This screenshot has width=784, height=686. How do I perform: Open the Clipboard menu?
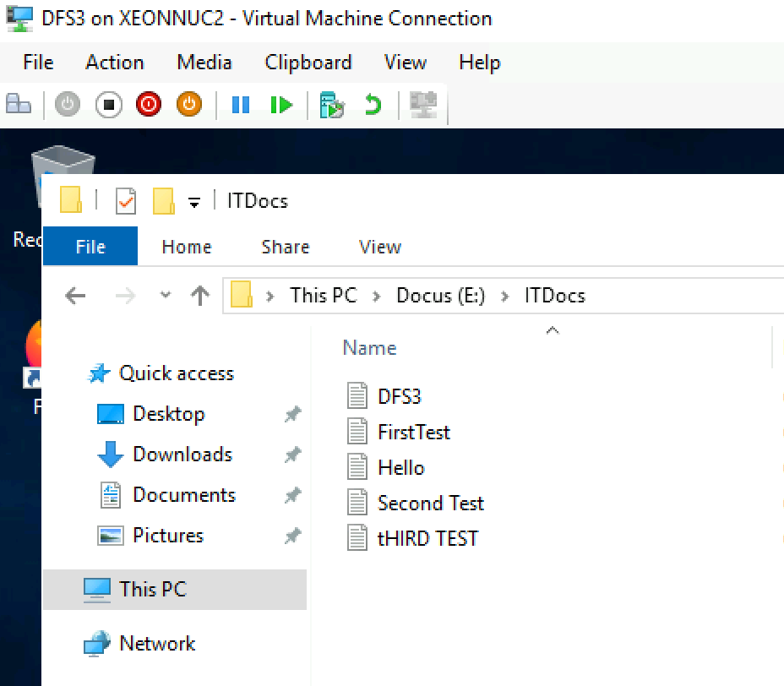(x=308, y=63)
